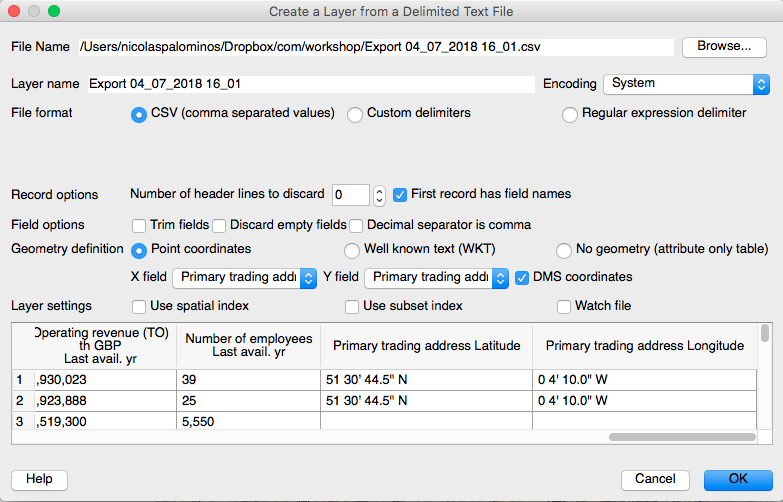
Task: Click the employees cell showing 39
Action: [x=248, y=380]
